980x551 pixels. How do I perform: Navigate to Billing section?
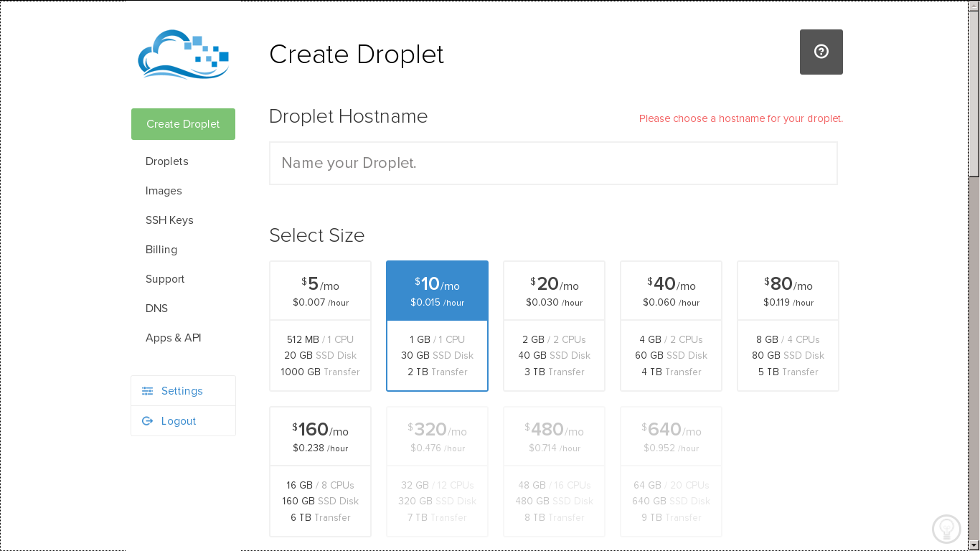tap(161, 250)
